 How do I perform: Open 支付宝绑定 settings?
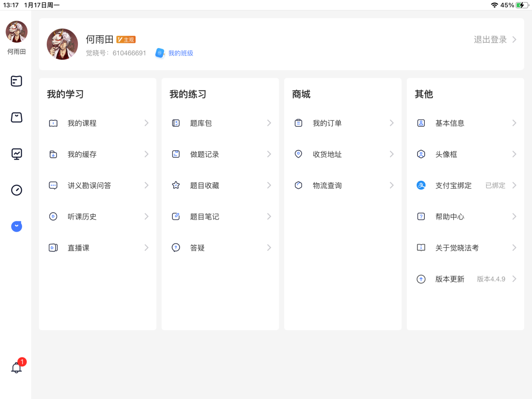[x=465, y=185]
